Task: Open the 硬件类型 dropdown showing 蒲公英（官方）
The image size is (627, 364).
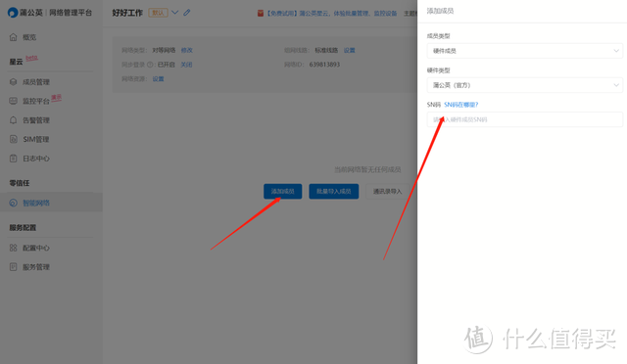Action: pos(525,85)
